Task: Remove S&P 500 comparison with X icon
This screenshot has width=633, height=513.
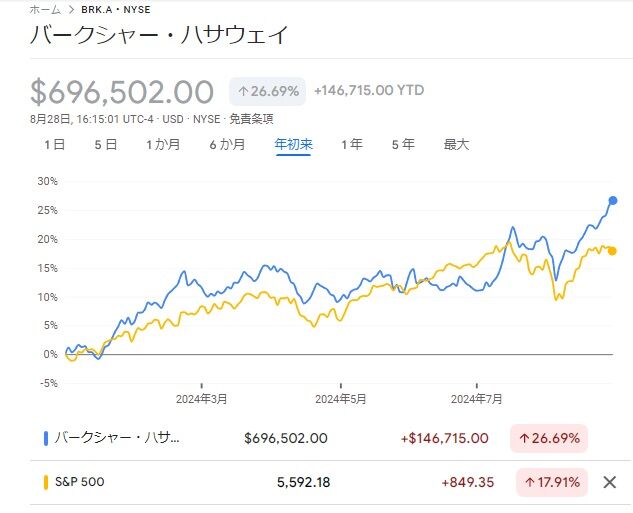Action: (610, 483)
